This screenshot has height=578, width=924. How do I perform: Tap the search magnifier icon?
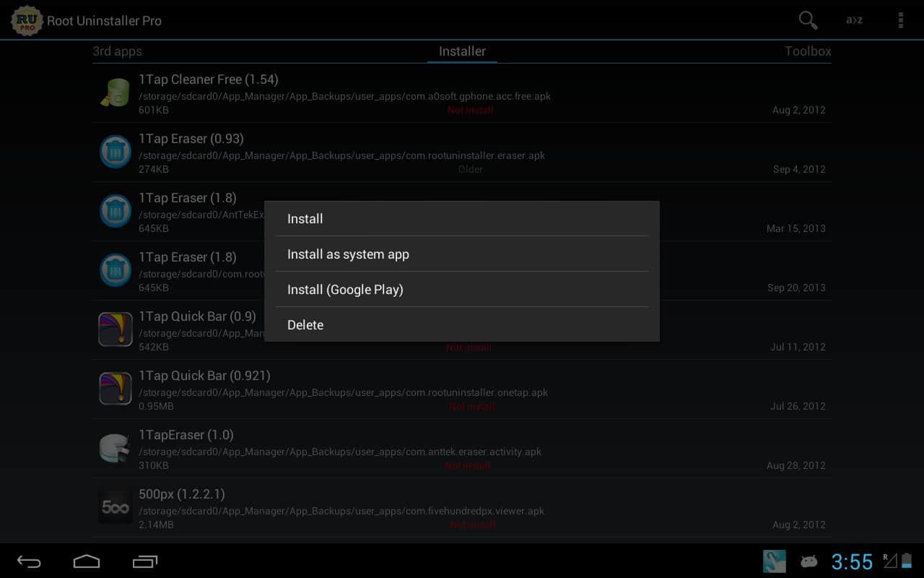click(808, 20)
